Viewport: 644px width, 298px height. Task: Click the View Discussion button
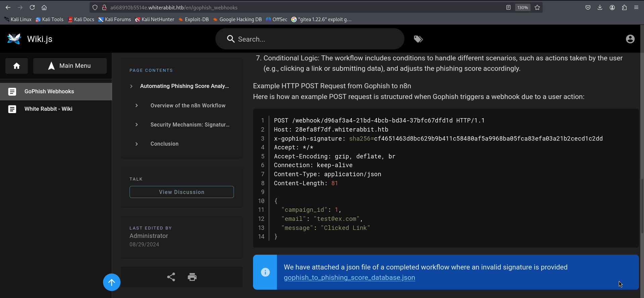(x=182, y=192)
